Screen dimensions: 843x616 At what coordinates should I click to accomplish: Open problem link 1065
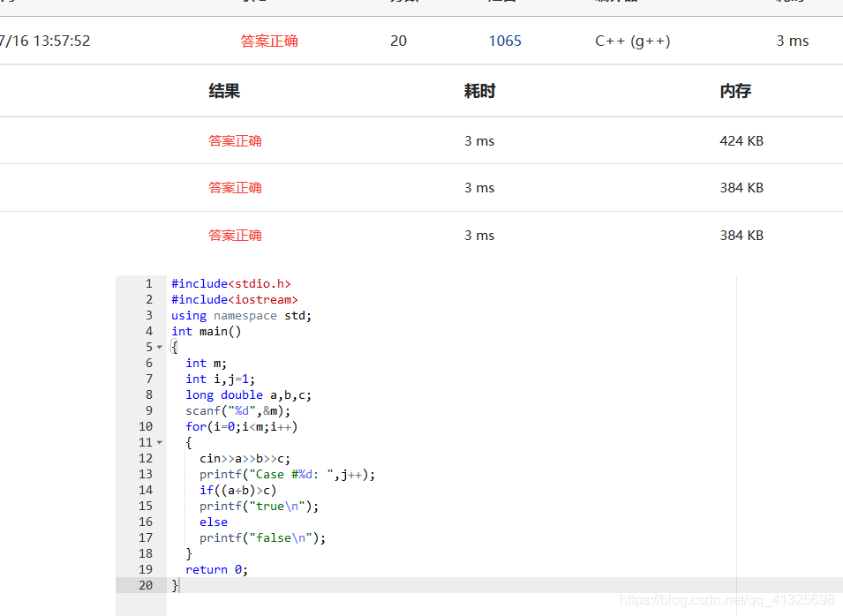pyautogui.click(x=504, y=41)
